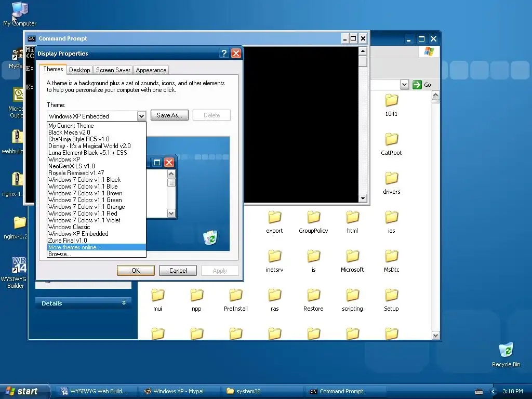The width and height of the screenshot is (532, 399).
Task: Open the Explorer address bar dropdown
Action: click(x=404, y=85)
